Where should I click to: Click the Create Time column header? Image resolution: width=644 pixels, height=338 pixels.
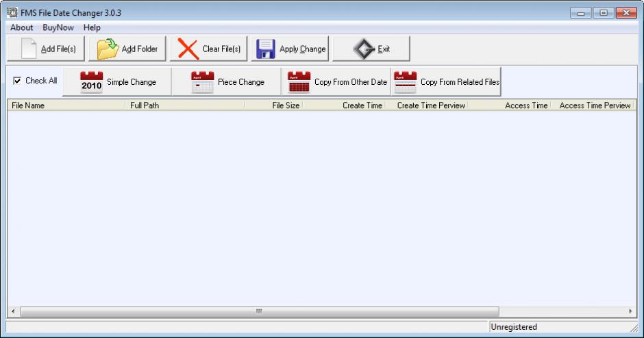pyautogui.click(x=344, y=105)
